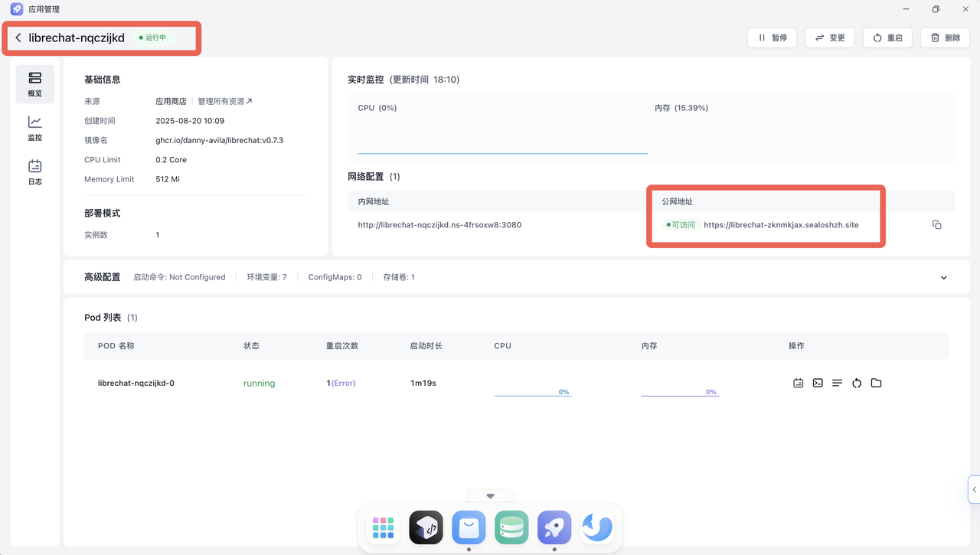View pod logs via the lines icon
Image resolution: width=980 pixels, height=555 pixels.
(837, 383)
